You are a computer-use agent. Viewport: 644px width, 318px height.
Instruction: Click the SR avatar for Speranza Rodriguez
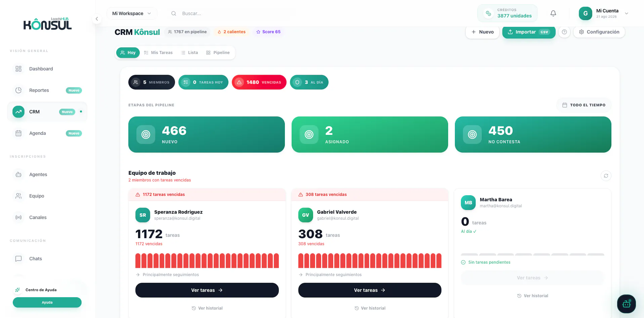(x=143, y=215)
